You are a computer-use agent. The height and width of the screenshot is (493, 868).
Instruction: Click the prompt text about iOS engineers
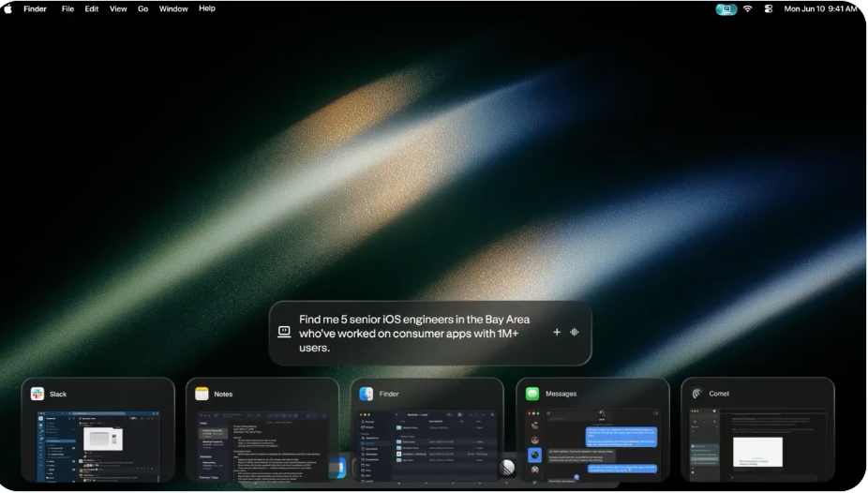tap(412, 333)
